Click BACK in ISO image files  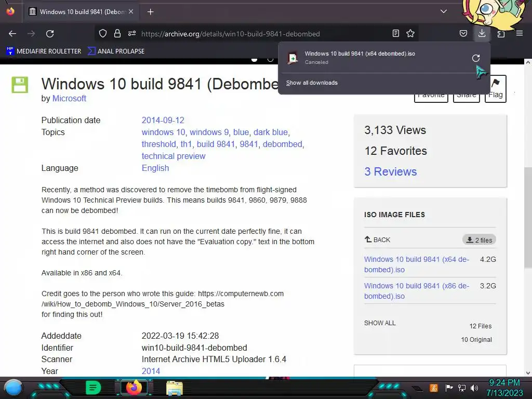point(377,240)
